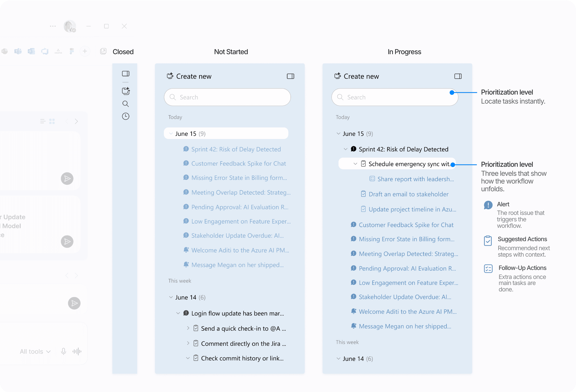Open the Teams app icon in the top toolbar
The width and height of the screenshot is (576, 392).
click(x=18, y=51)
